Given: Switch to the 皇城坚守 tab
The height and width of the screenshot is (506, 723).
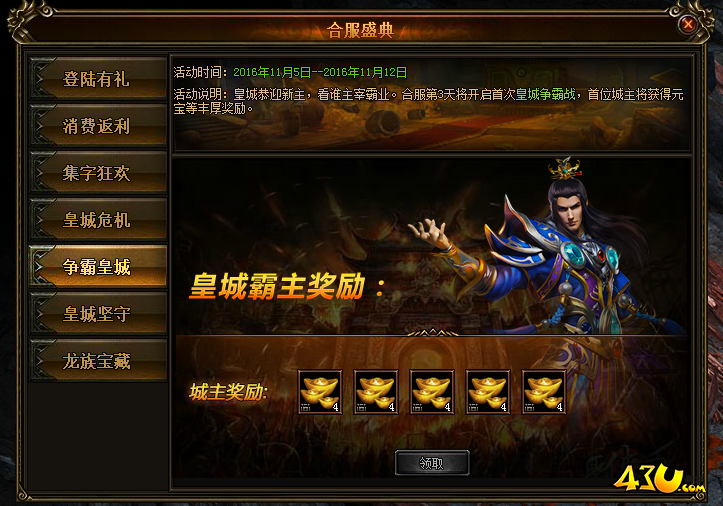Looking at the screenshot, I should click(x=98, y=314).
